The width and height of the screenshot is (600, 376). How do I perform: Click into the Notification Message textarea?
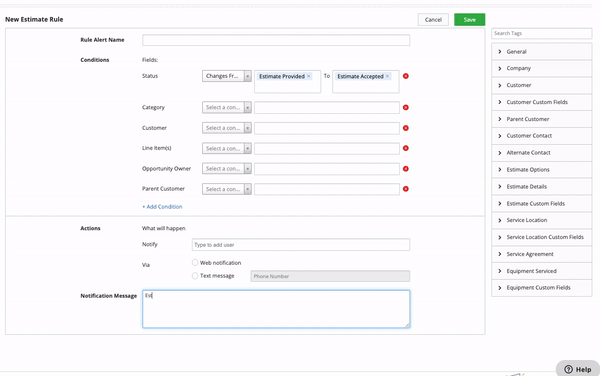276,309
